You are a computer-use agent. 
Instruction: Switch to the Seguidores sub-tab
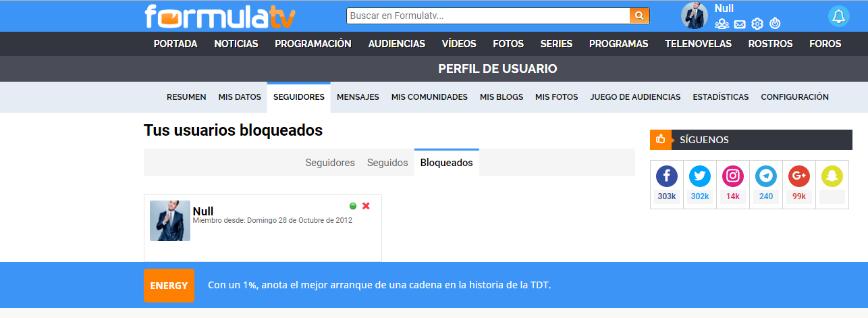tap(330, 163)
